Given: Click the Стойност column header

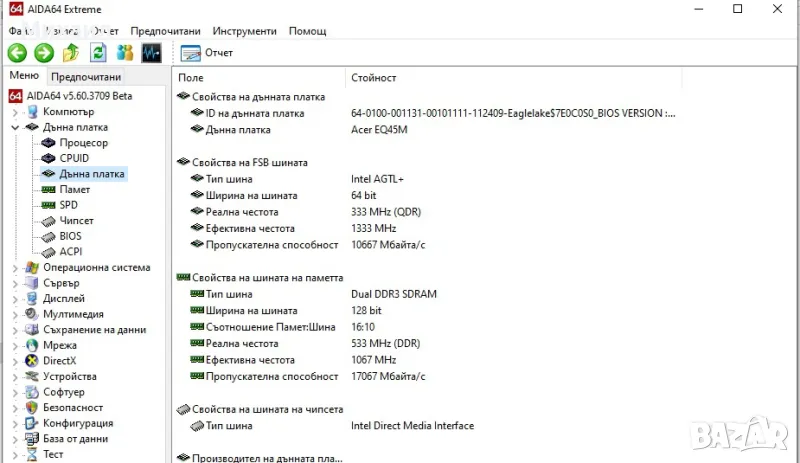Looking at the screenshot, I should (x=373, y=77).
